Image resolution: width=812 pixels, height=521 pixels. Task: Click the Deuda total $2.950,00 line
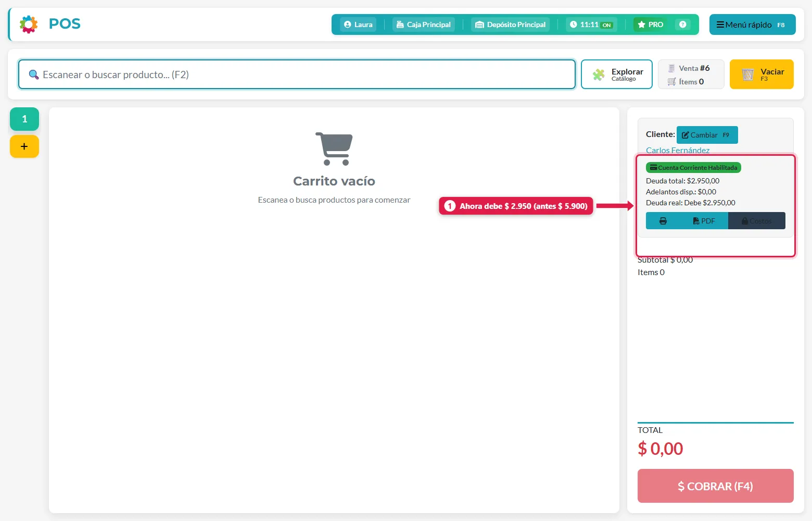tap(683, 181)
